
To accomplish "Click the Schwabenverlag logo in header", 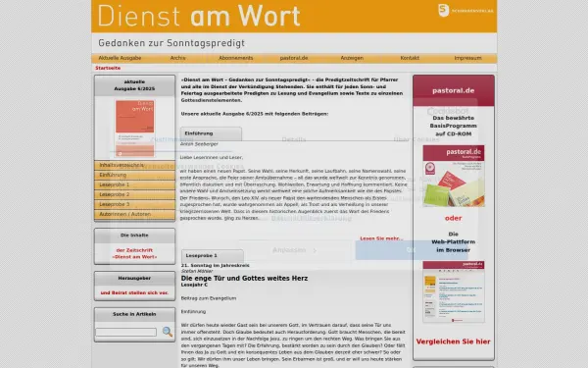I will [x=465, y=10].
